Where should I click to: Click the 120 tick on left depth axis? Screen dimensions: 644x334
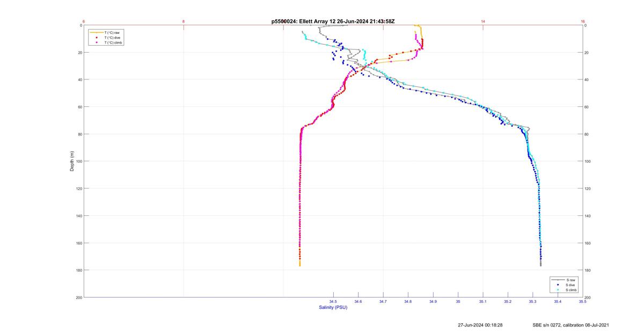(x=79, y=188)
